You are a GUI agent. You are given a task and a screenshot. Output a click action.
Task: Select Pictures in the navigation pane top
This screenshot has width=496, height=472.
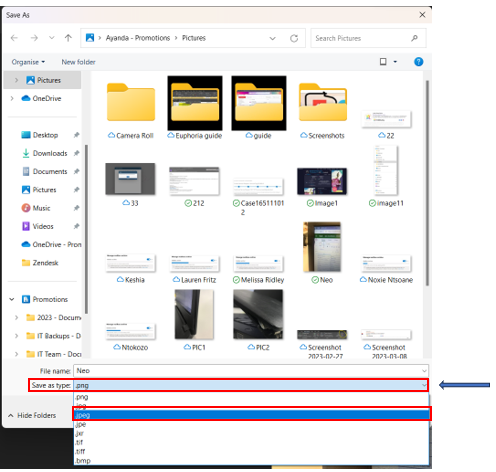(x=43, y=80)
